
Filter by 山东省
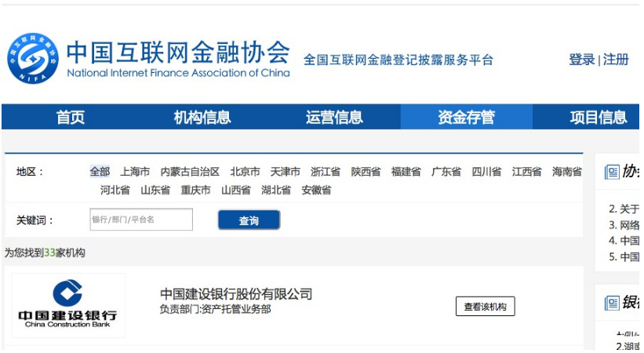click(155, 190)
